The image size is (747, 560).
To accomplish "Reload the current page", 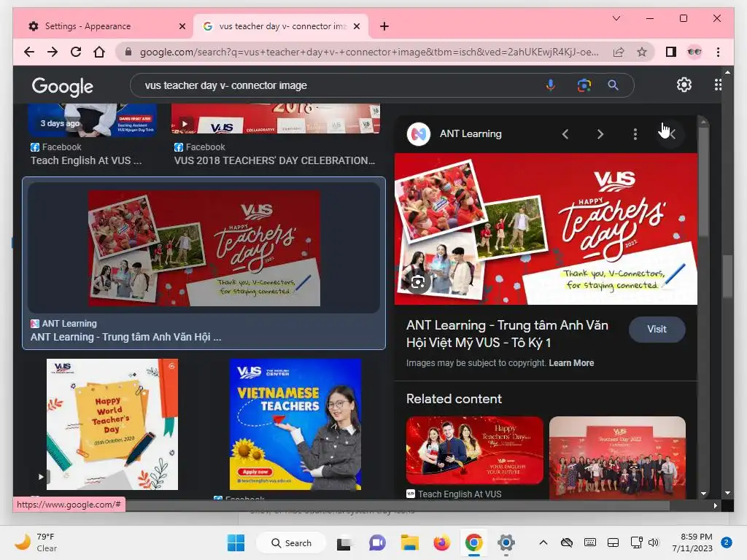I will click(76, 52).
